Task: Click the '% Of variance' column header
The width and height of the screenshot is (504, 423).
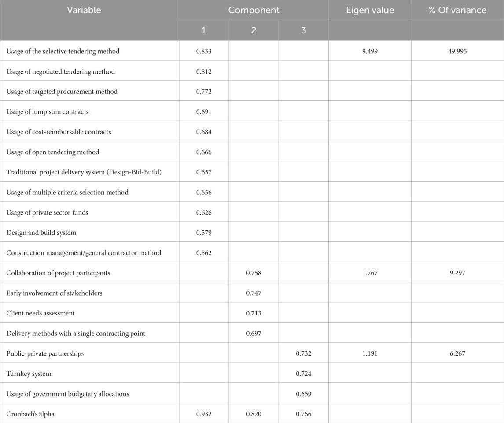Action: (457, 10)
